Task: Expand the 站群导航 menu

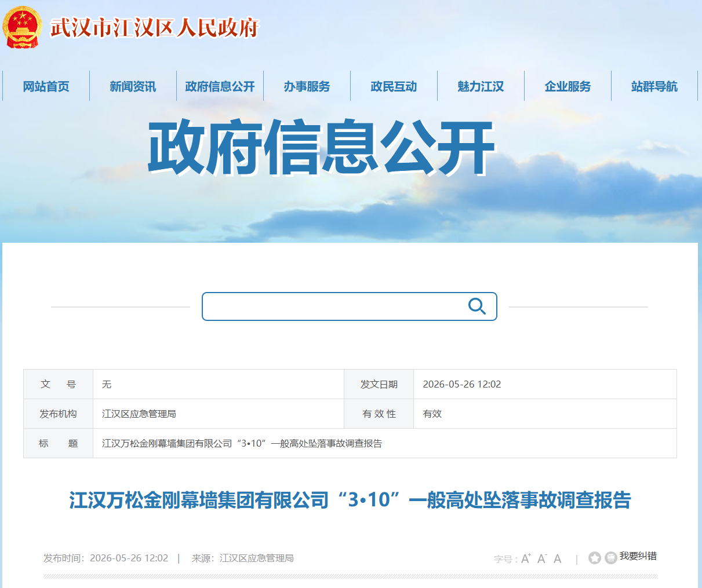Action: pyautogui.click(x=654, y=86)
